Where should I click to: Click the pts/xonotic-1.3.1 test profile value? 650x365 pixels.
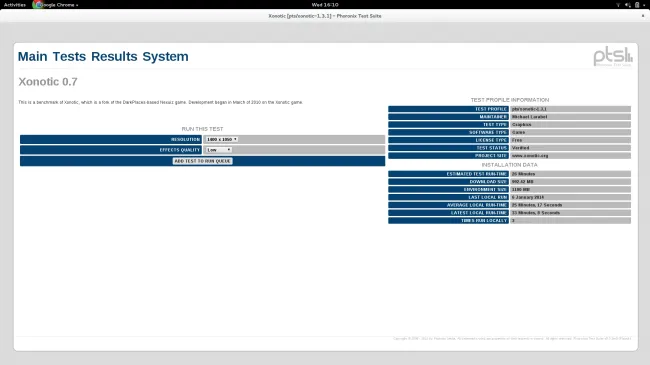pos(529,109)
